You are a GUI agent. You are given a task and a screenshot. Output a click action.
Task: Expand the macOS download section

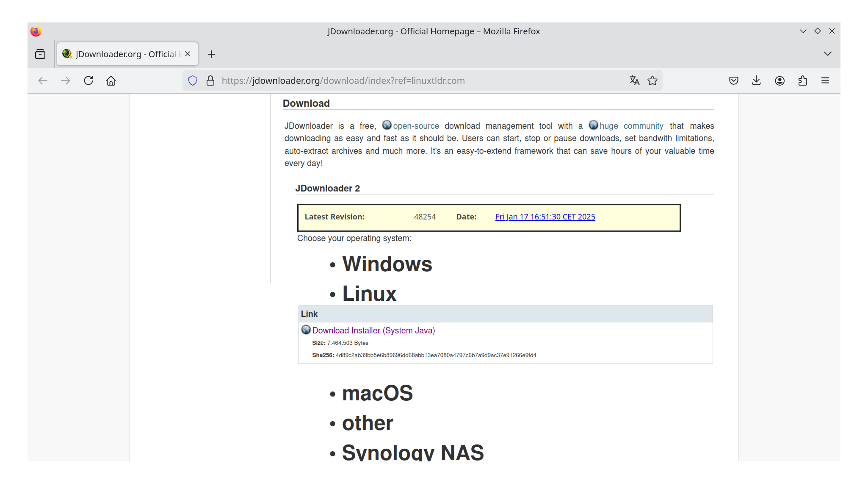point(377,393)
